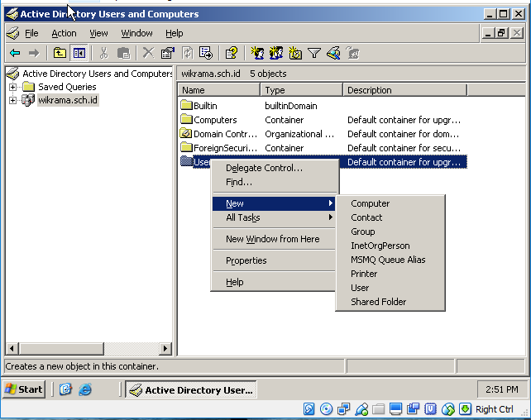Create new MSMQ Queue Alias
Image resolution: width=531 pixels, height=420 pixels.
pyautogui.click(x=390, y=260)
